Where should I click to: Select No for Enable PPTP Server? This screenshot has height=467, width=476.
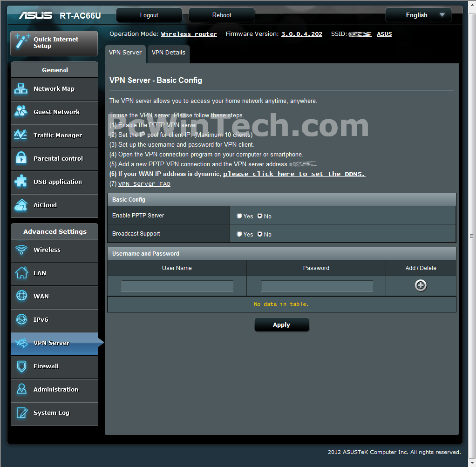coord(260,216)
